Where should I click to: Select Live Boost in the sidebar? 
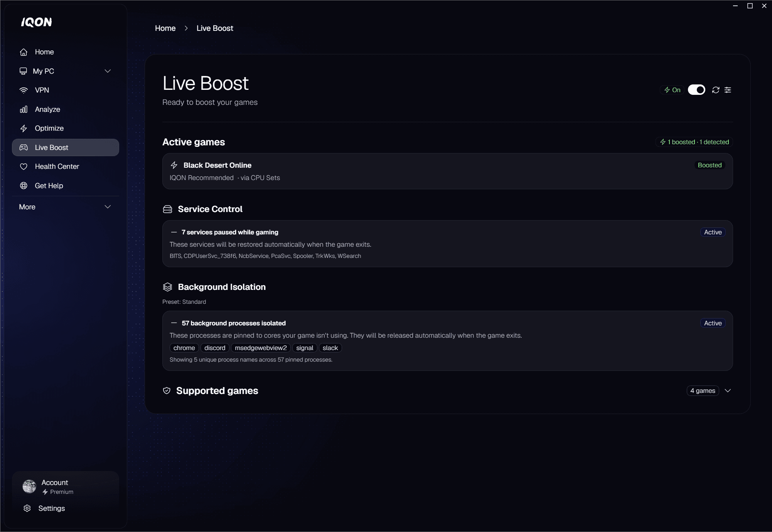click(x=66, y=147)
